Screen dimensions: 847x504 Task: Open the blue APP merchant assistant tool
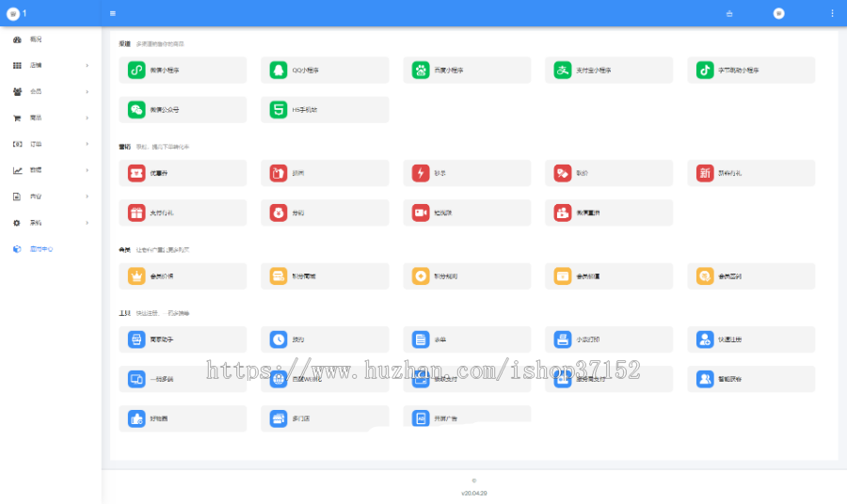click(x=183, y=339)
